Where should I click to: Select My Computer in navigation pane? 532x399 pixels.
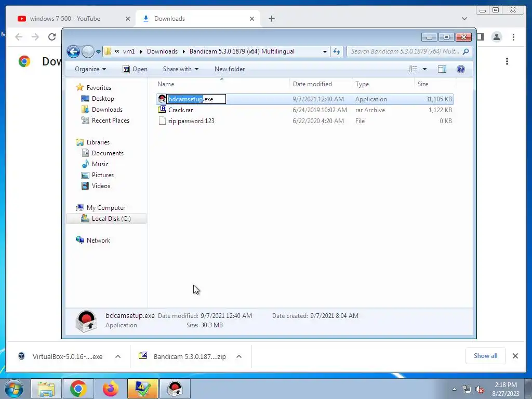[x=105, y=208]
